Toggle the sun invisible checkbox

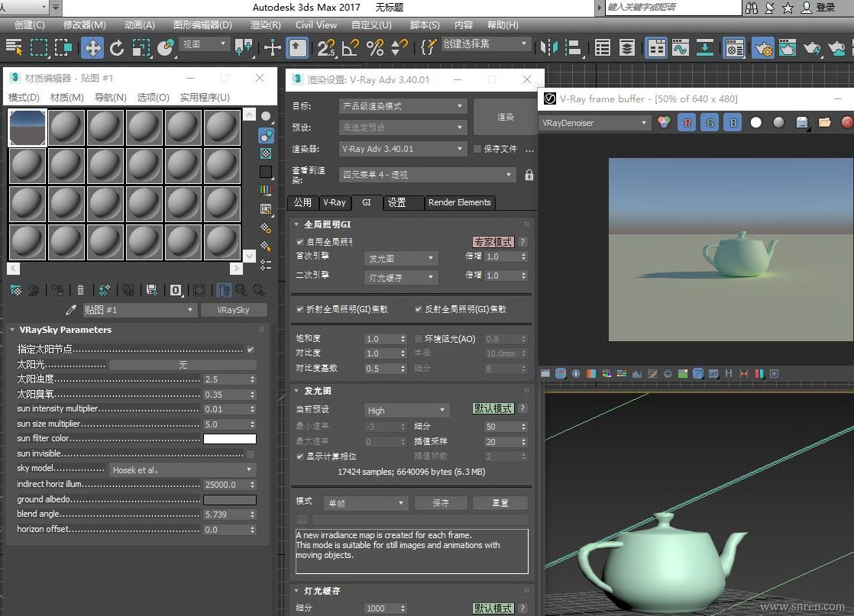point(251,453)
